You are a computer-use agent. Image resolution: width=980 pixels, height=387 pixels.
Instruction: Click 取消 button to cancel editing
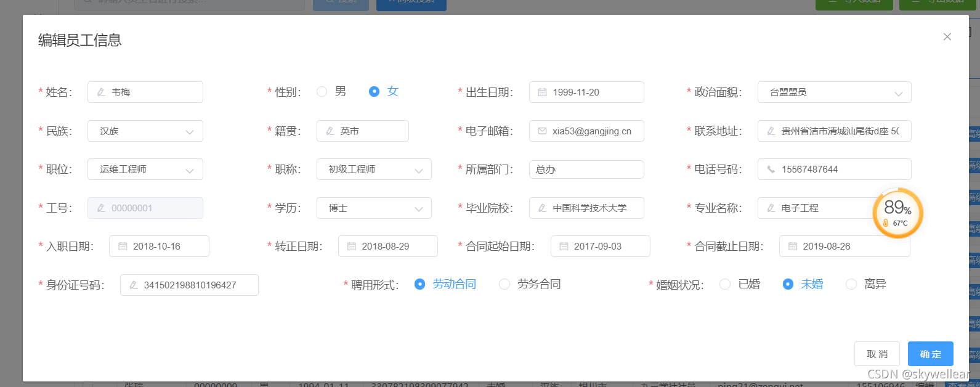tap(877, 354)
